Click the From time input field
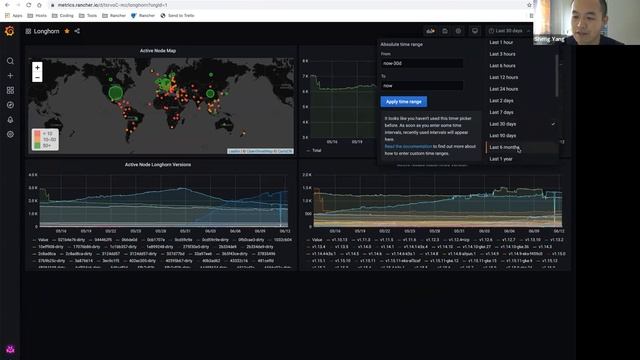 [x=422, y=63]
